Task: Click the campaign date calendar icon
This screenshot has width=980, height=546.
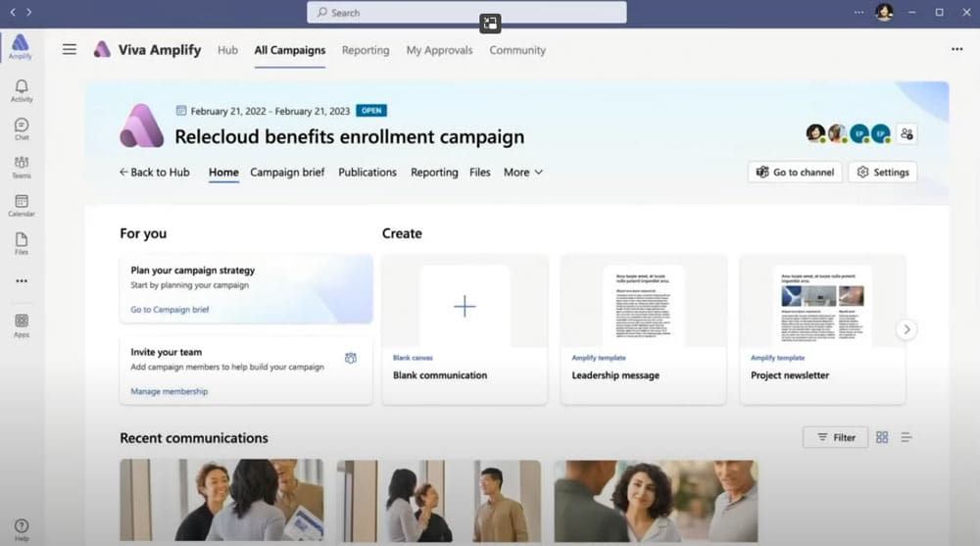Action: pos(181,111)
